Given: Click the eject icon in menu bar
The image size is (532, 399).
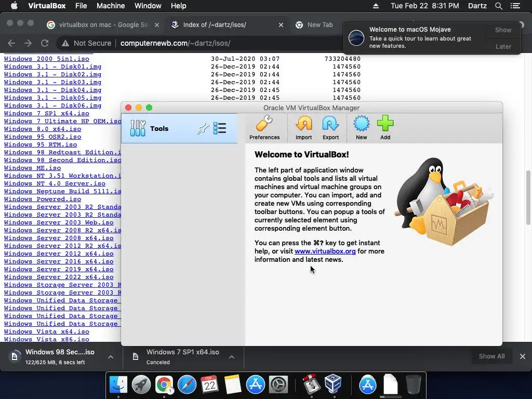Looking at the screenshot, I should (376, 6).
